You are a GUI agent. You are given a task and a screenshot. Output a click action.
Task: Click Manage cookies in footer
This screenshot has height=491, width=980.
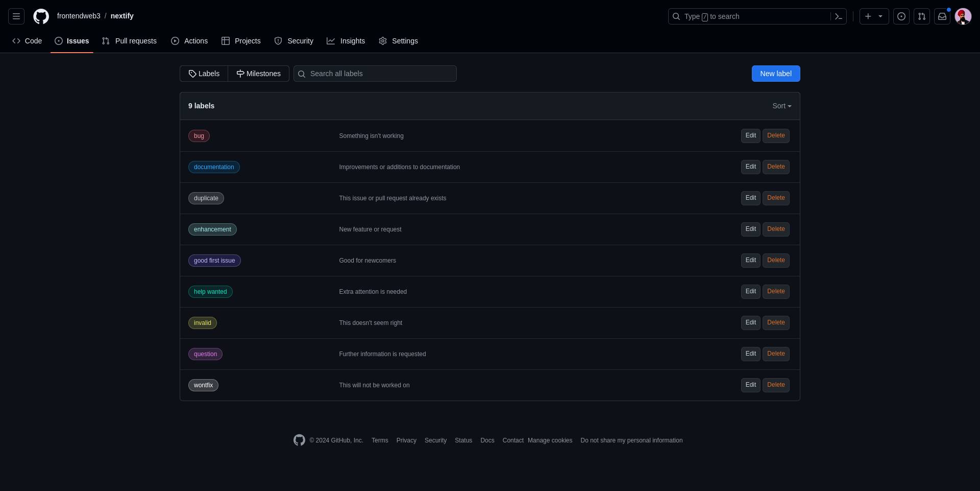coord(550,440)
